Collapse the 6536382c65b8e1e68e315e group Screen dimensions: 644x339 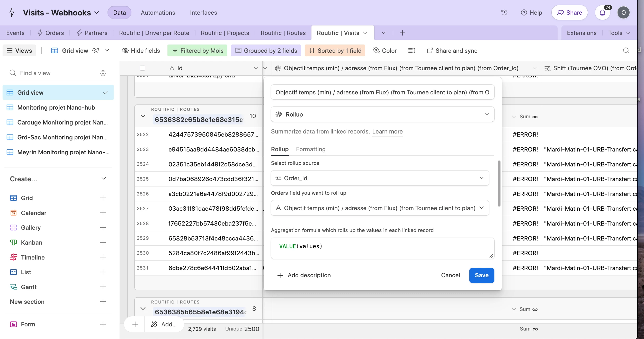click(143, 116)
